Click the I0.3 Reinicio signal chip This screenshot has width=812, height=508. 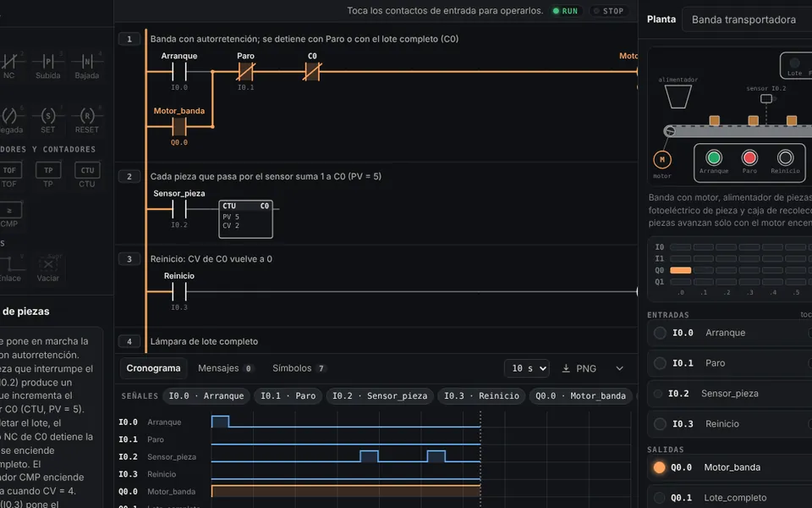click(481, 396)
